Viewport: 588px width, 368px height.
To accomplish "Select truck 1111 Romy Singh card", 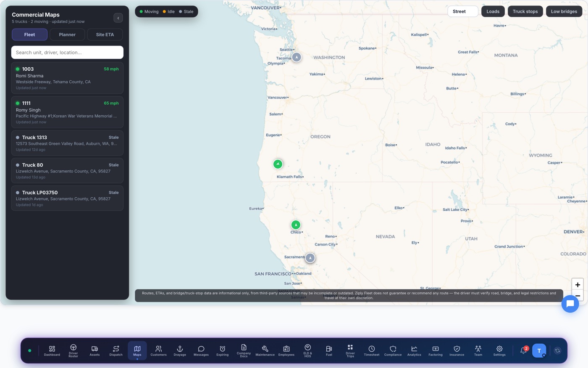I will [x=67, y=112].
